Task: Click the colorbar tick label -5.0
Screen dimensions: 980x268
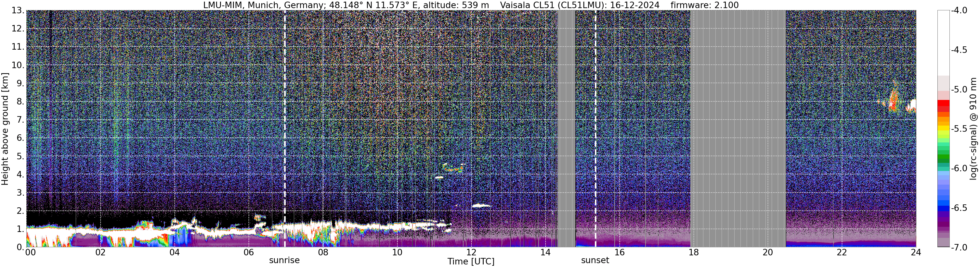Action: coord(959,90)
